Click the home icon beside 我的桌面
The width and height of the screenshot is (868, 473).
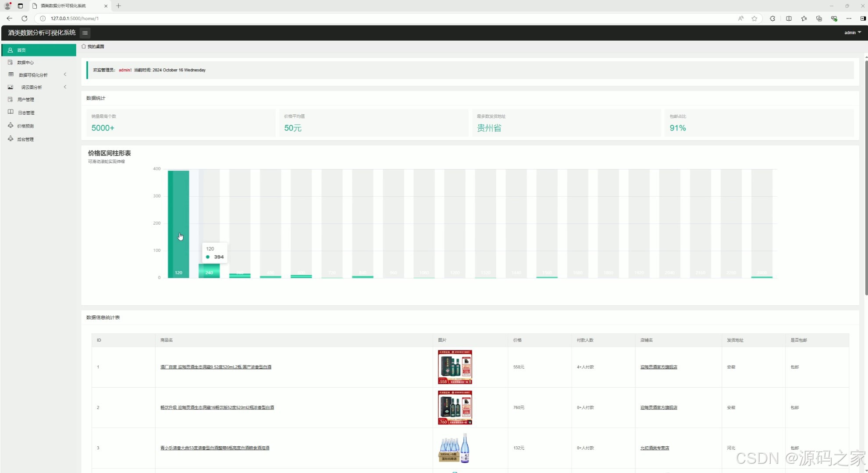[84, 46]
